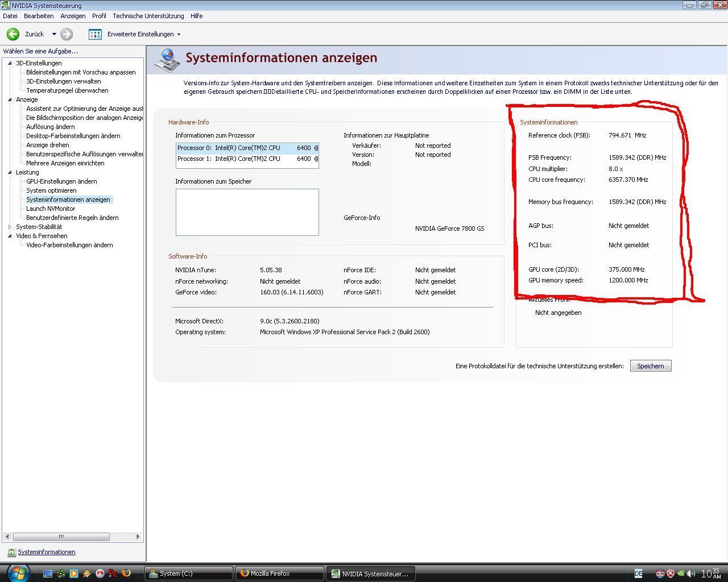
Task: Open the Datei menu
Action: click(x=10, y=16)
